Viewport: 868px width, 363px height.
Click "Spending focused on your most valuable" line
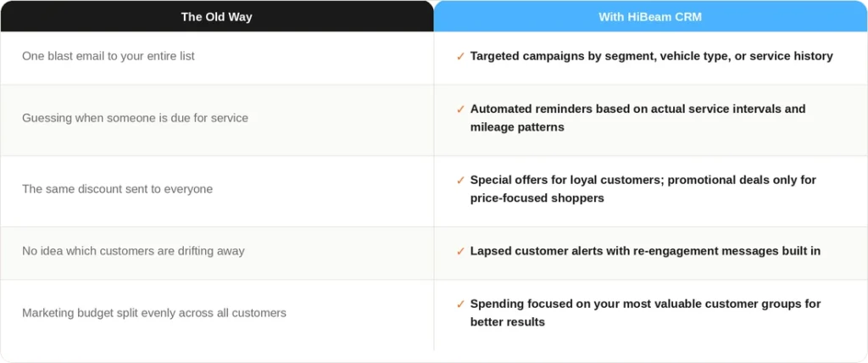[645, 304]
